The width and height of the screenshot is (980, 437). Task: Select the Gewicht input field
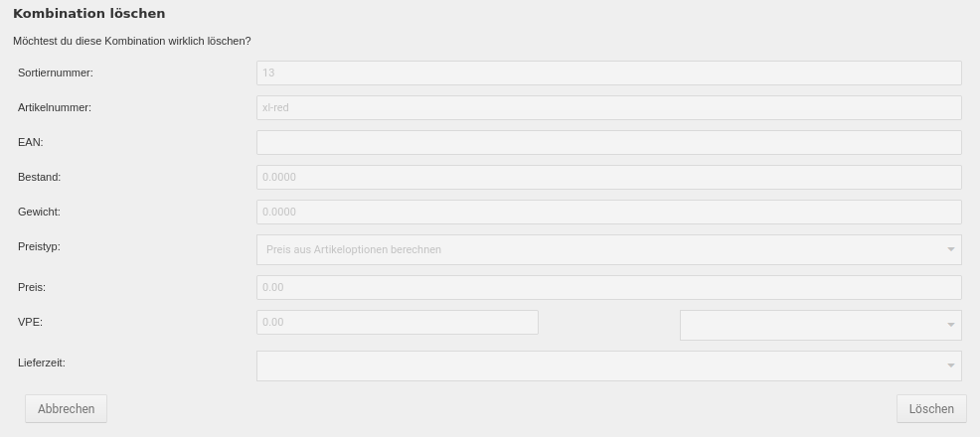point(608,212)
